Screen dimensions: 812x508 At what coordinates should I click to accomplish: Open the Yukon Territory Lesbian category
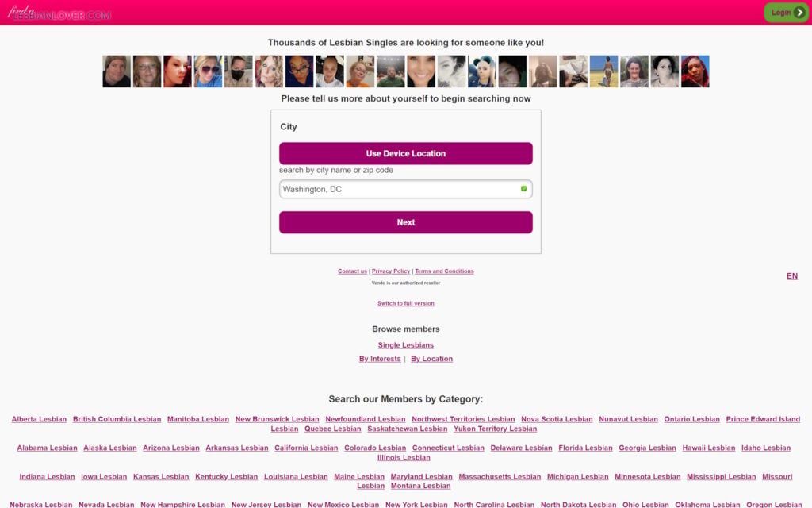(x=495, y=429)
